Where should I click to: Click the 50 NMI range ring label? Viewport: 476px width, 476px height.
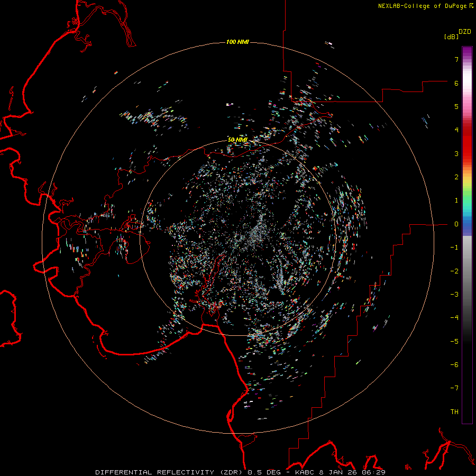pyautogui.click(x=237, y=140)
